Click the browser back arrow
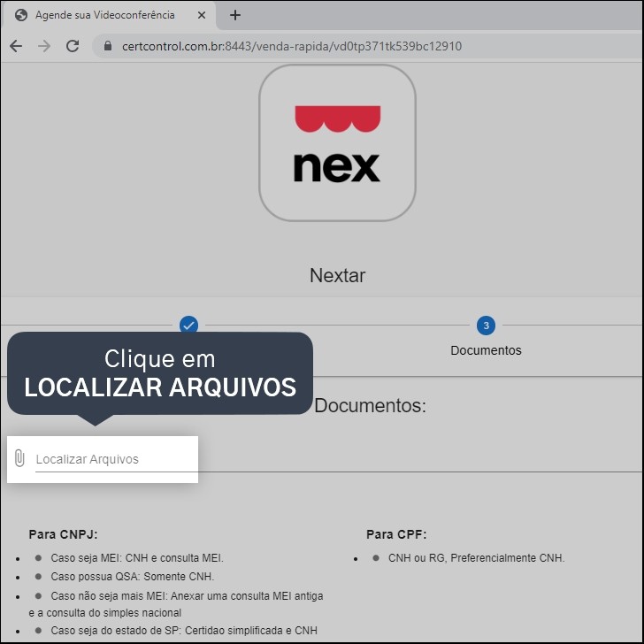644x644 pixels. coord(16,46)
